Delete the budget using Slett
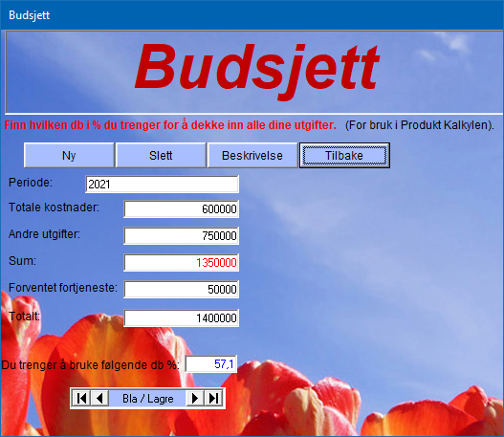 pyautogui.click(x=161, y=156)
